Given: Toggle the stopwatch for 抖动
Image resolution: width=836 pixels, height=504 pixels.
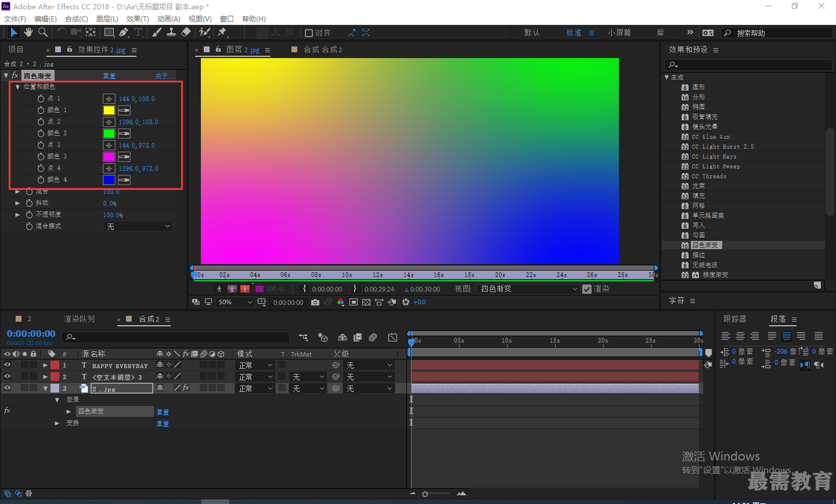Looking at the screenshot, I should tap(29, 203).
